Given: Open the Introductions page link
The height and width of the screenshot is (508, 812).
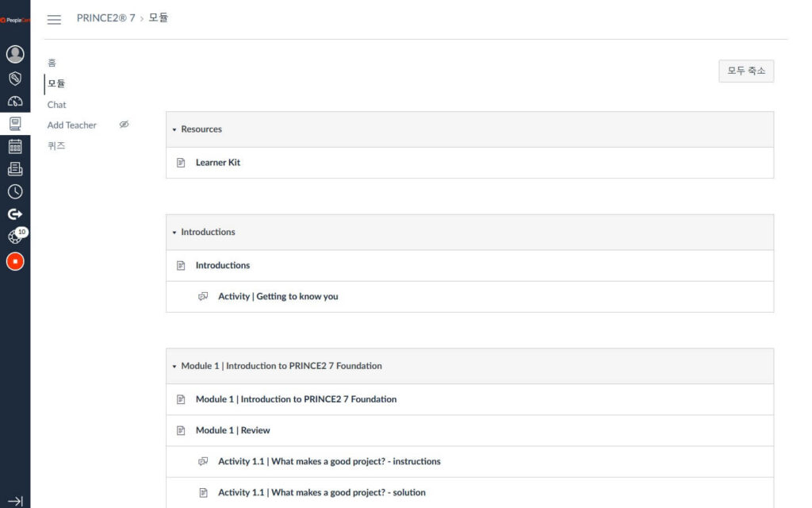Looking at the screenshot, I should tap(223, 265).
